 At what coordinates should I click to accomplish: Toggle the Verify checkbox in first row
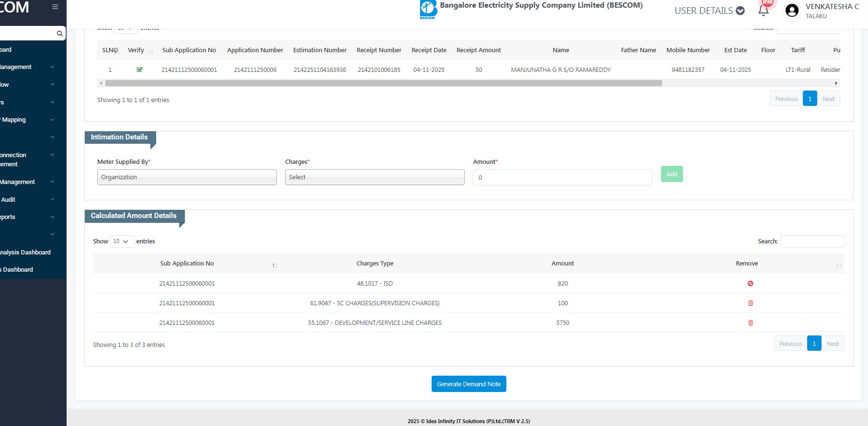click(139, 69)
